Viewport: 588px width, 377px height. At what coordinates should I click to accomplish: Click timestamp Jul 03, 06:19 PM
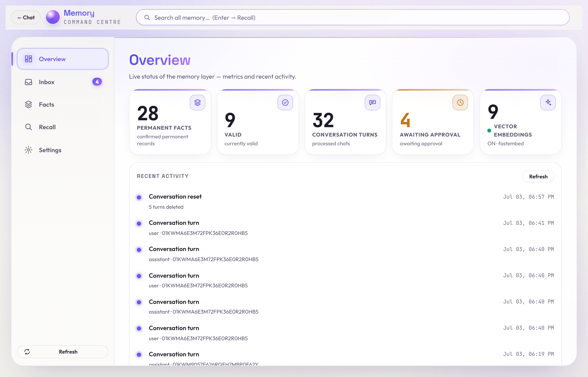coord(528,354)
